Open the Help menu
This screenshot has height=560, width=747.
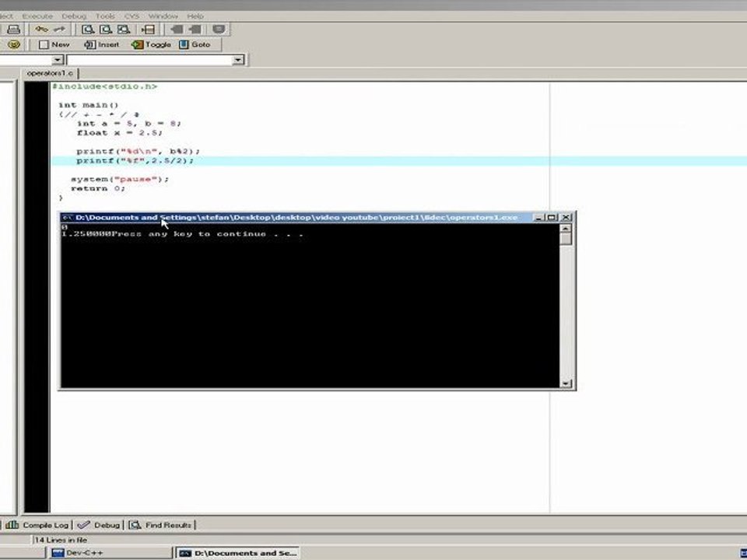195,16
